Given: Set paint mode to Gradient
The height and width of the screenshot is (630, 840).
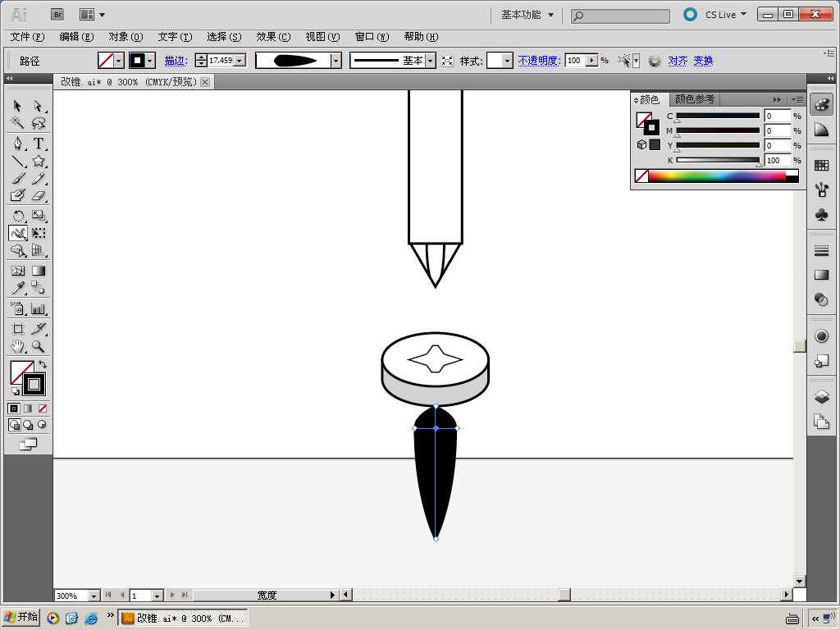Looking at the screenshot, I should 28,409.
